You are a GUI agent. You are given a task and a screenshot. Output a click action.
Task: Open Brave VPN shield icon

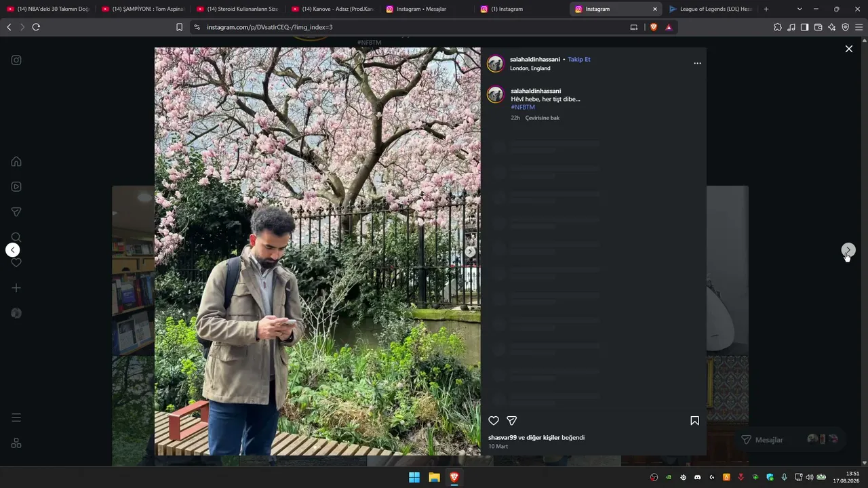click(x=846, y=27)
